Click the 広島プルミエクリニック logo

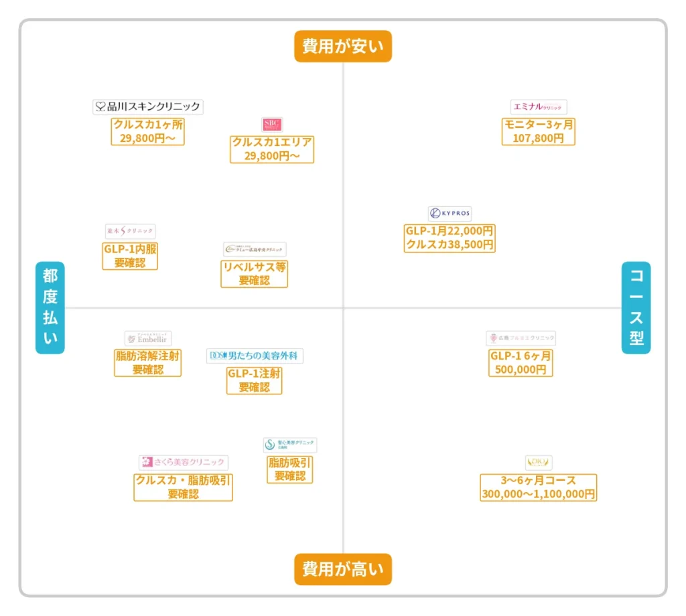tap(521, 339)
